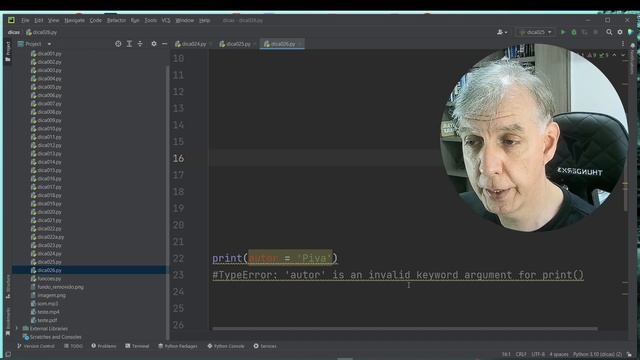This screenshot has width=640, height=360.
Task: Open the View menu
Action: click(x=53, y=20)
